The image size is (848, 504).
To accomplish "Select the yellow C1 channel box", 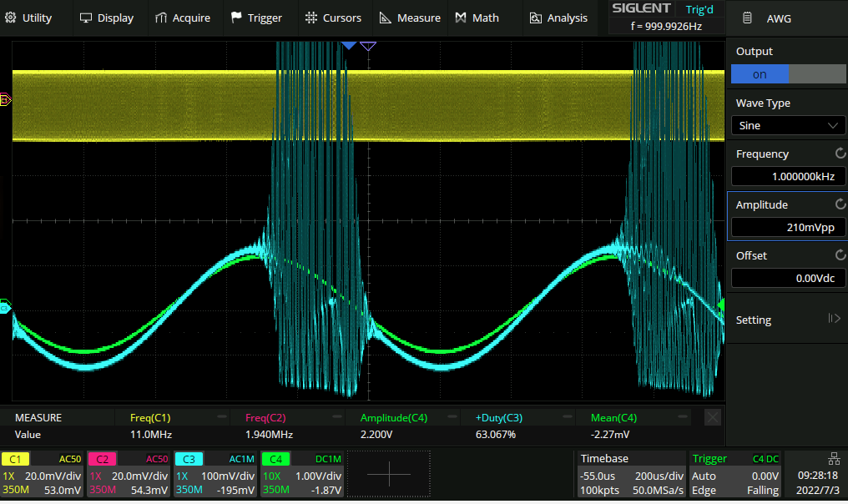I will 42,474.
